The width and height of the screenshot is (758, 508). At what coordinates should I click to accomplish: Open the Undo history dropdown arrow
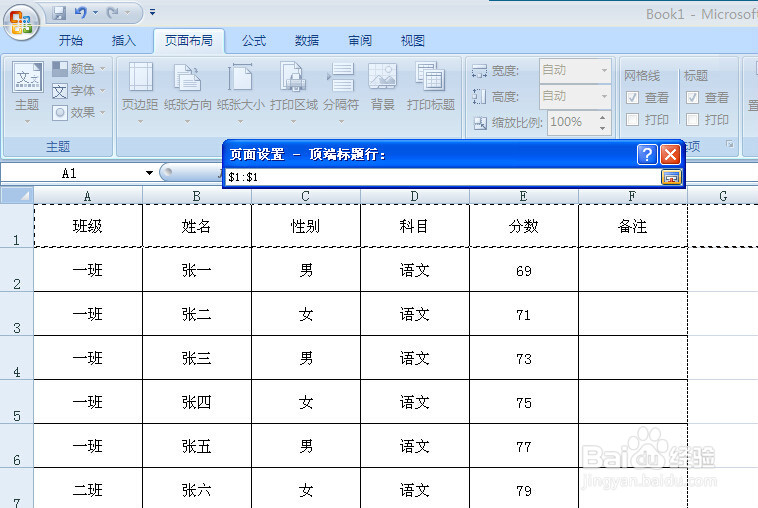click(x=95, y=13)
